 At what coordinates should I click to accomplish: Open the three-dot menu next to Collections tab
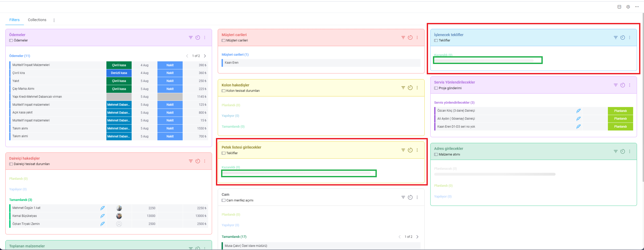pyautogui.click(x=54, y=20)
